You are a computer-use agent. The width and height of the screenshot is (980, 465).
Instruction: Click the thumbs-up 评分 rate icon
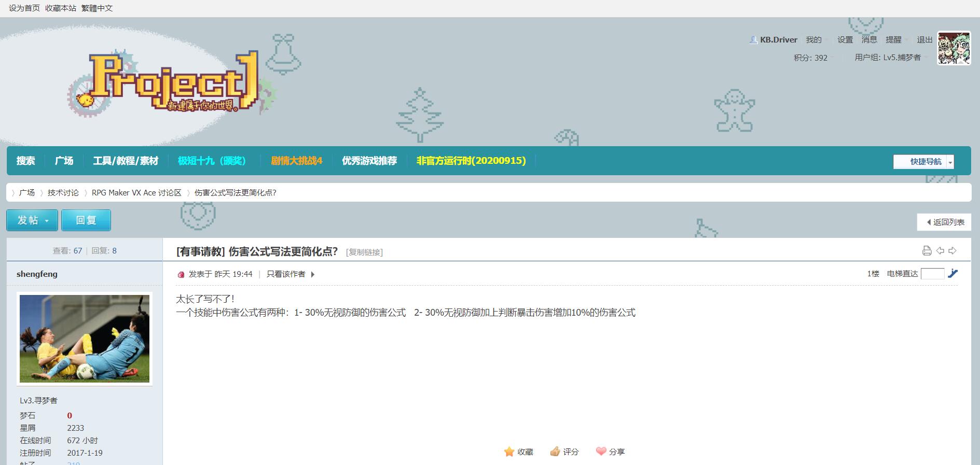[555, 452]
